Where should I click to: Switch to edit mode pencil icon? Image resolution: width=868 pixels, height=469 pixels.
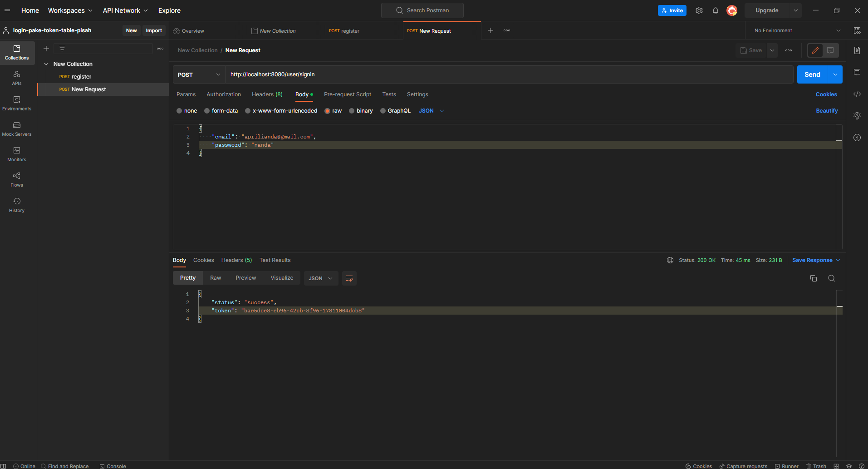[x=815, y=50]
